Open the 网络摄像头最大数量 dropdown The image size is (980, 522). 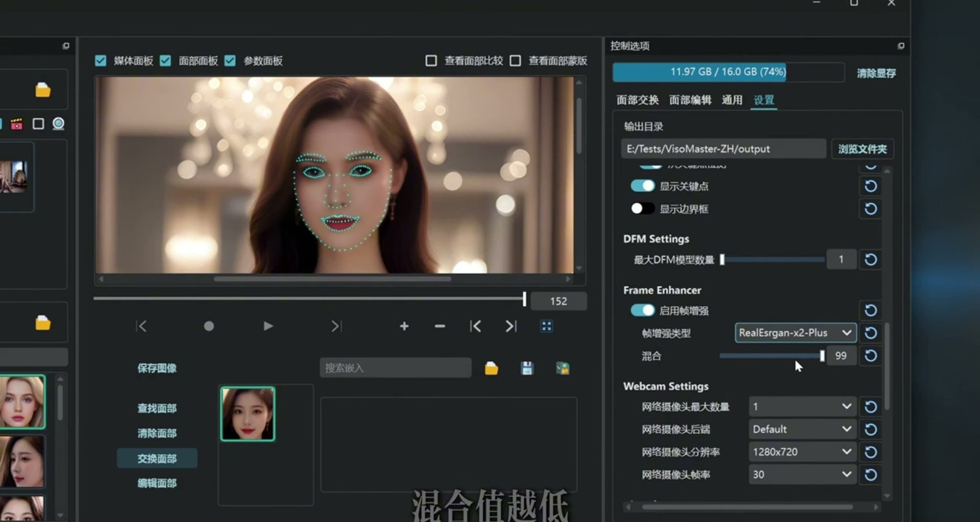tap(802, 407)
